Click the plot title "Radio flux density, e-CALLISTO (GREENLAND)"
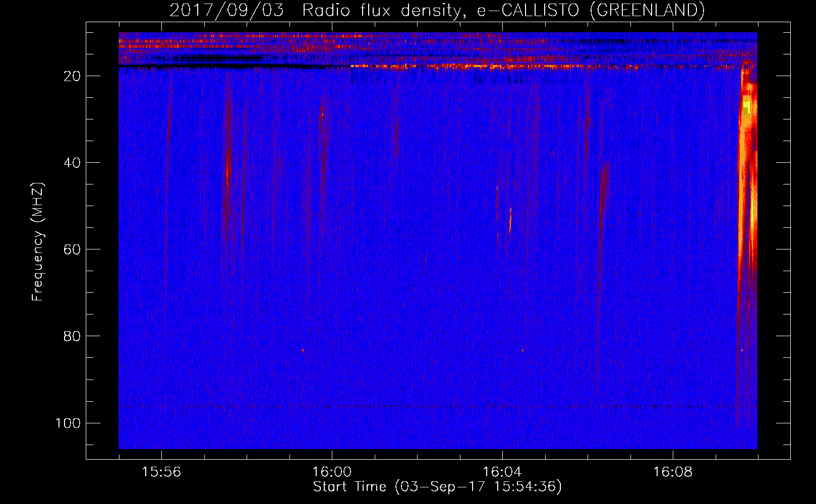The height and width of the screenshot is (504, 816). click(x=503, y=10)
